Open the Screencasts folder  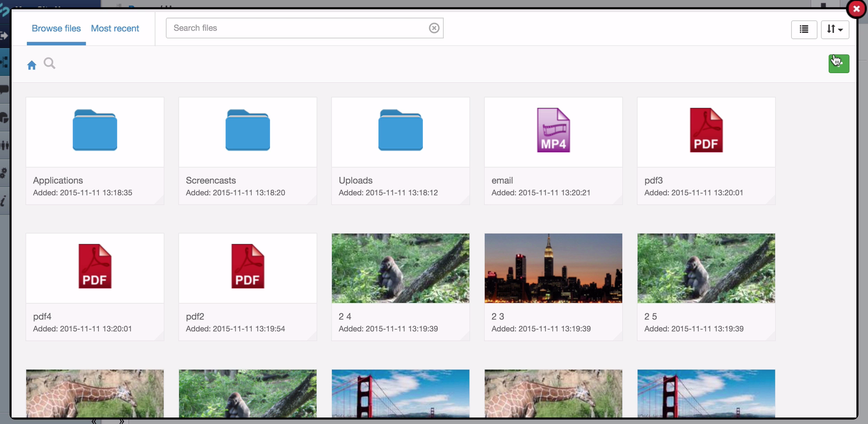tap(248, 131)
